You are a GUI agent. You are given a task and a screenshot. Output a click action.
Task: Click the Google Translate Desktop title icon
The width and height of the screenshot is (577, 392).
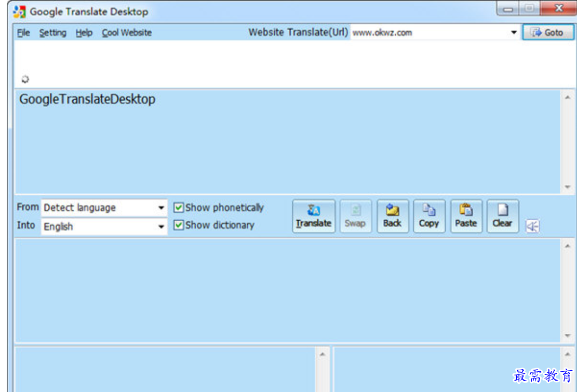click(x=19, y=12)
